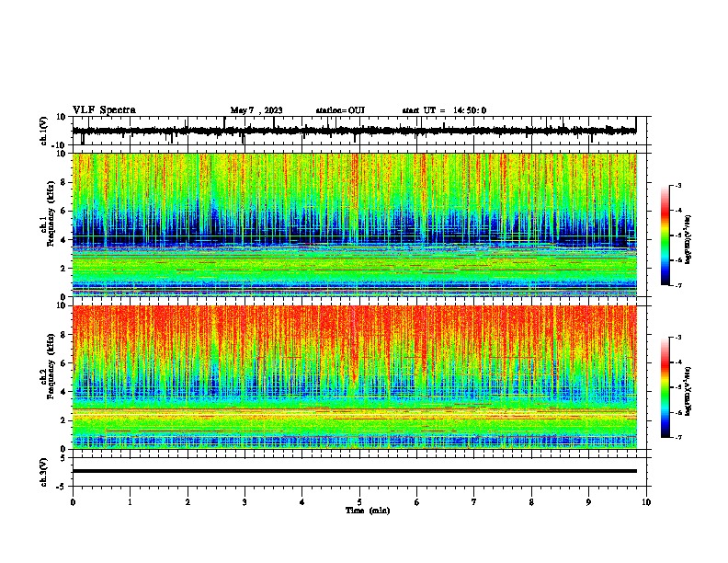This screenshot has width=728, height=563.
Task: Click the "4" kHz tick on ch.2 frequency axis
Action: [63, 392]
